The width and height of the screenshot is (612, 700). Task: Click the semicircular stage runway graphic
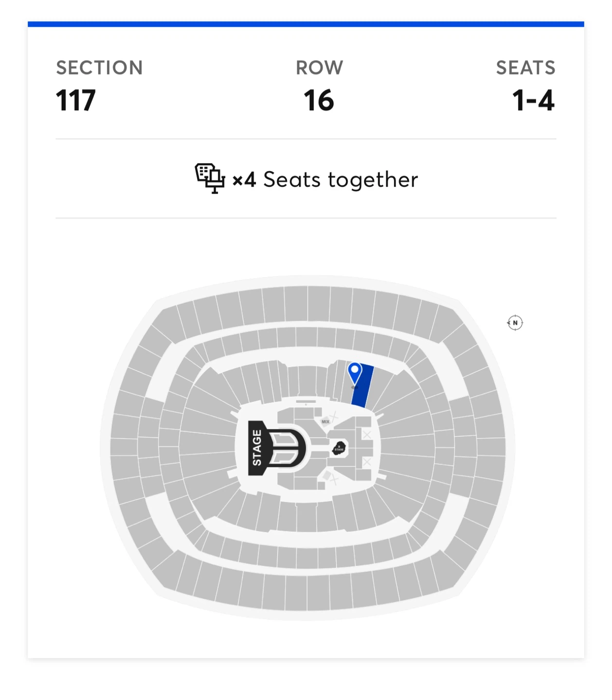287,448
